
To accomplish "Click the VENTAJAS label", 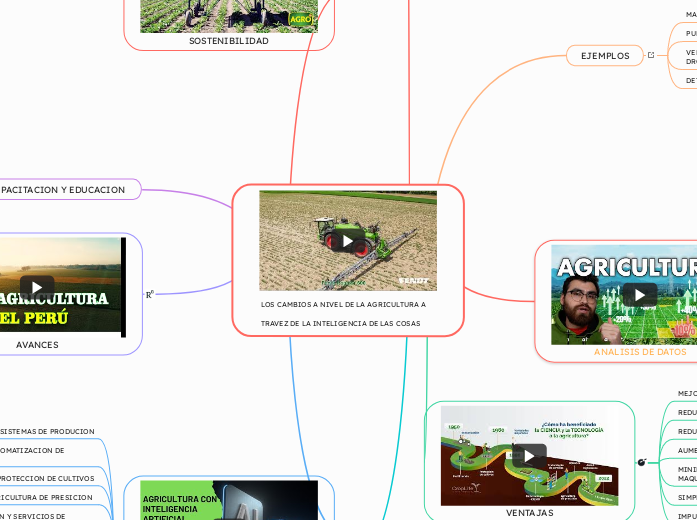I will 529,513.
